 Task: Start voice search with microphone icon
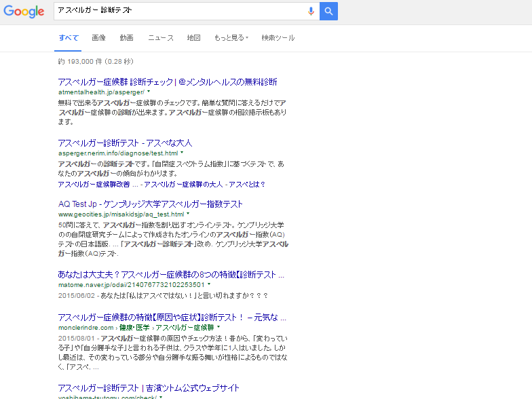point(311,11)
